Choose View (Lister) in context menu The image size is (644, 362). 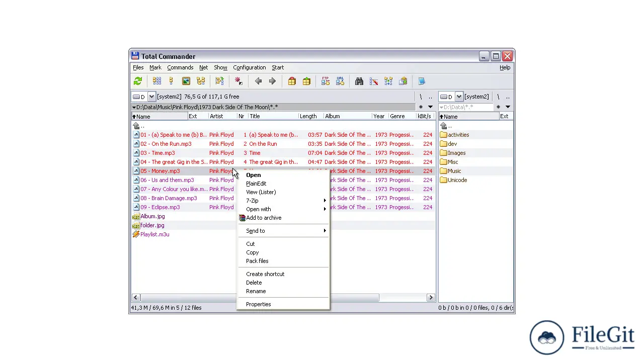tap(284, 192)
